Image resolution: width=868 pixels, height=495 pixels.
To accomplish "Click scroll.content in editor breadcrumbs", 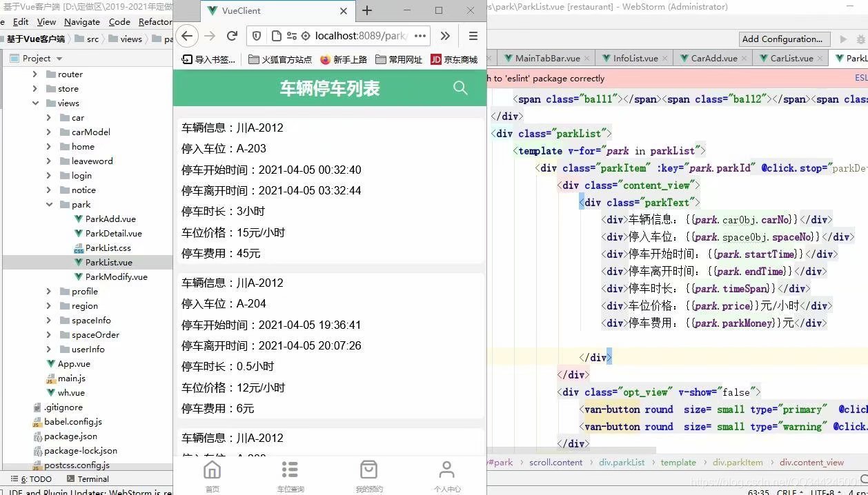I will 555,463.
